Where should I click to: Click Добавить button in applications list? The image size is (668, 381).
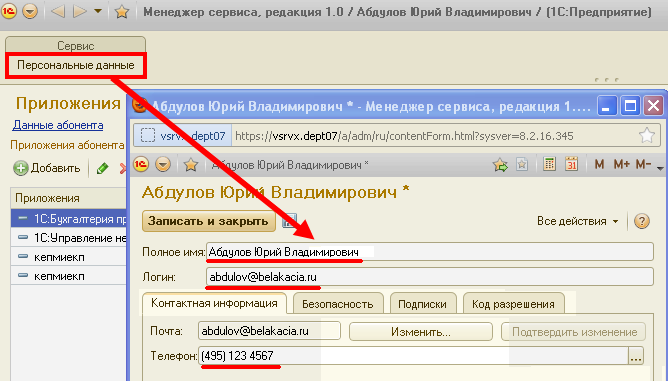coord(47,168)
